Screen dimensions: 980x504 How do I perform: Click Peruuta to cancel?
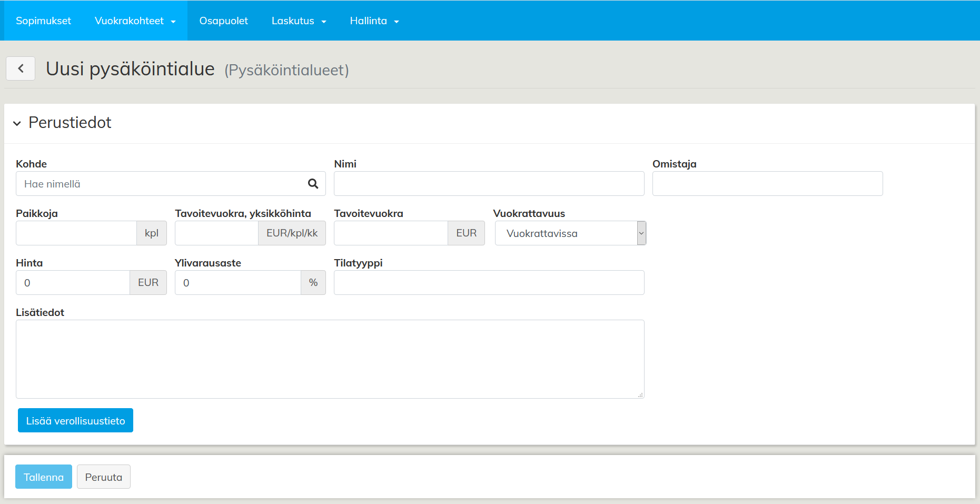[x=104, y=477]
